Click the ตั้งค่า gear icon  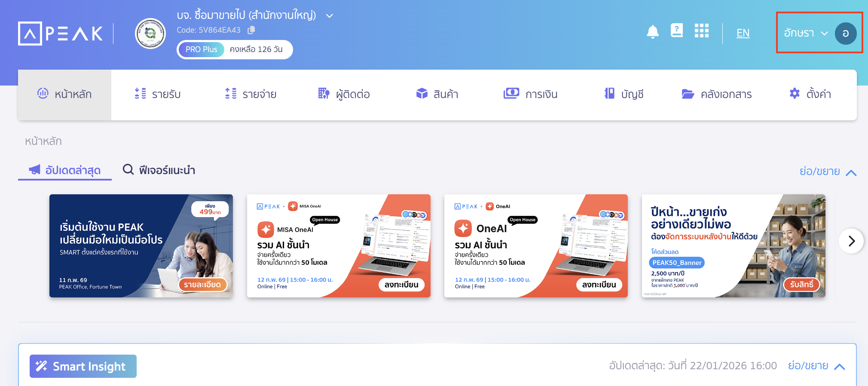tap(795, 93)
